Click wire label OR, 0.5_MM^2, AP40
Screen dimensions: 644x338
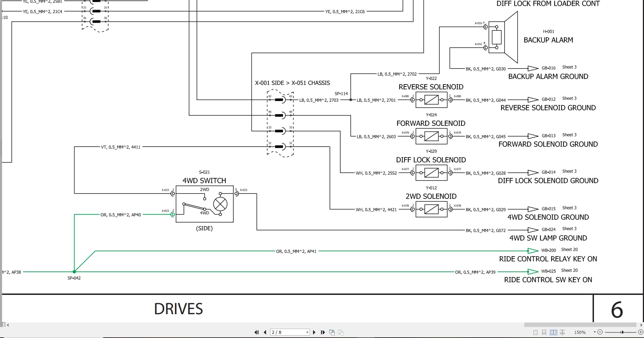pos(121,215)
